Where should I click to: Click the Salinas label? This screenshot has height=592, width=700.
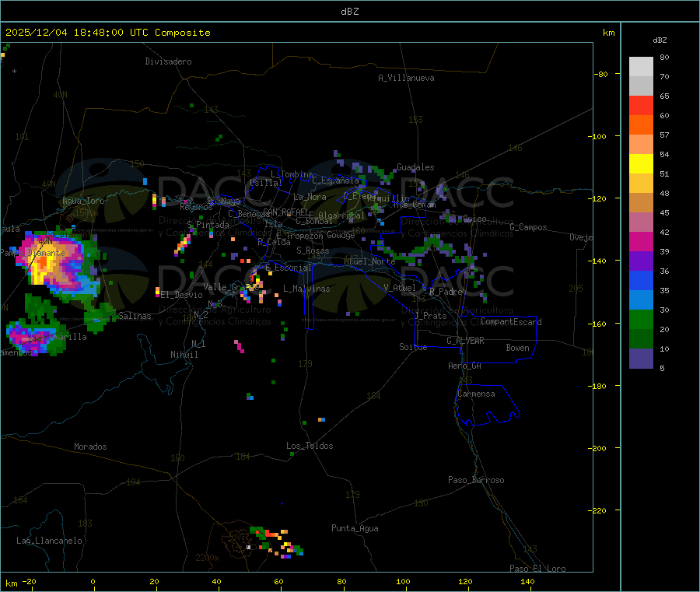pyautogui.click(x=135, y=316)
